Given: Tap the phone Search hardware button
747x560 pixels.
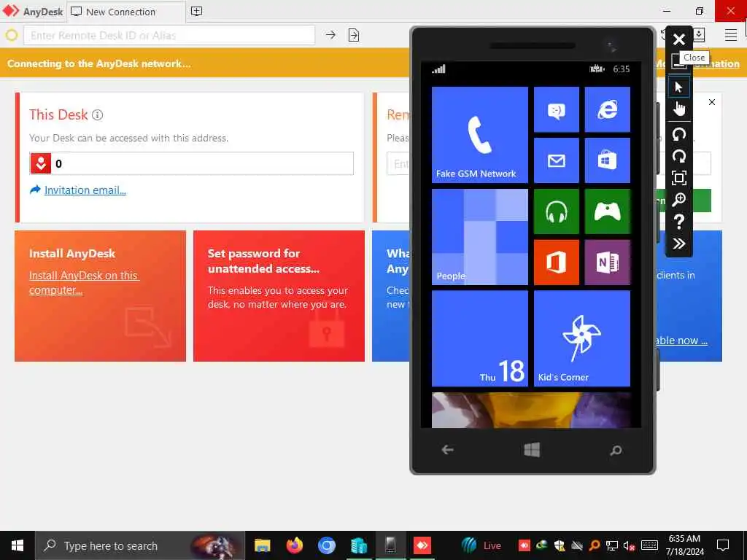Looking at the screenshot, I should [x=616, y=450].
